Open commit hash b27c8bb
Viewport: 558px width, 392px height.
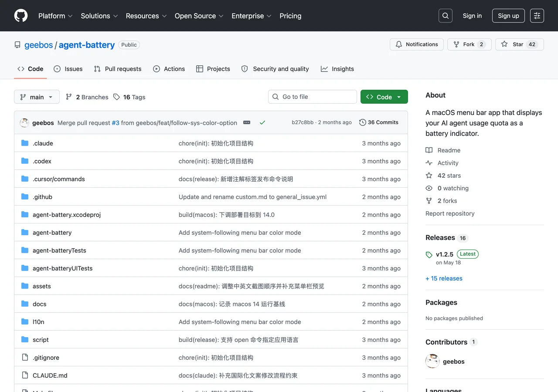[x=303, y=122]
